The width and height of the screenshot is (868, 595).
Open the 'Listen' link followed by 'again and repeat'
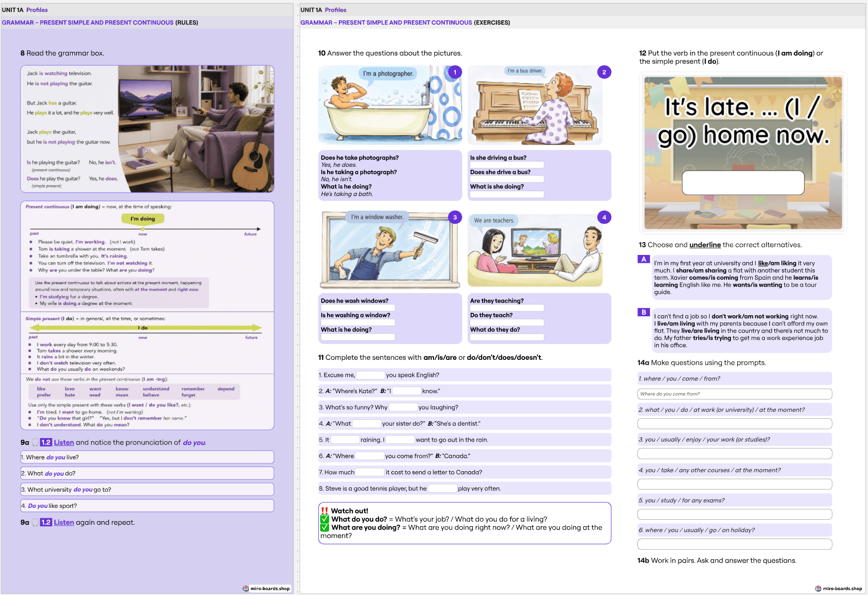click(x=64, y=522)
